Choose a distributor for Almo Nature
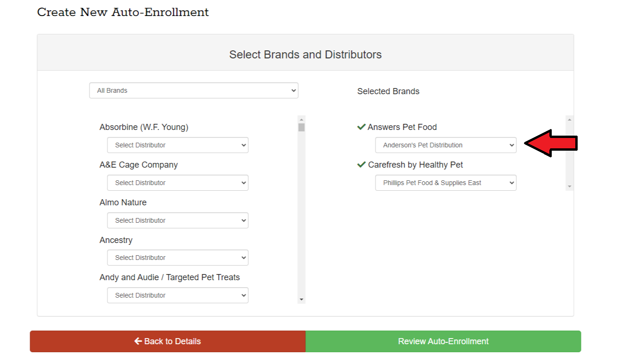 click(178, 220)
